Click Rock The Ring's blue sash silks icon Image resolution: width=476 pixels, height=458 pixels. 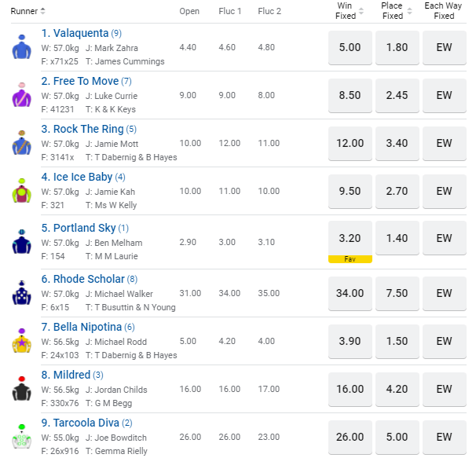[21, 143]
